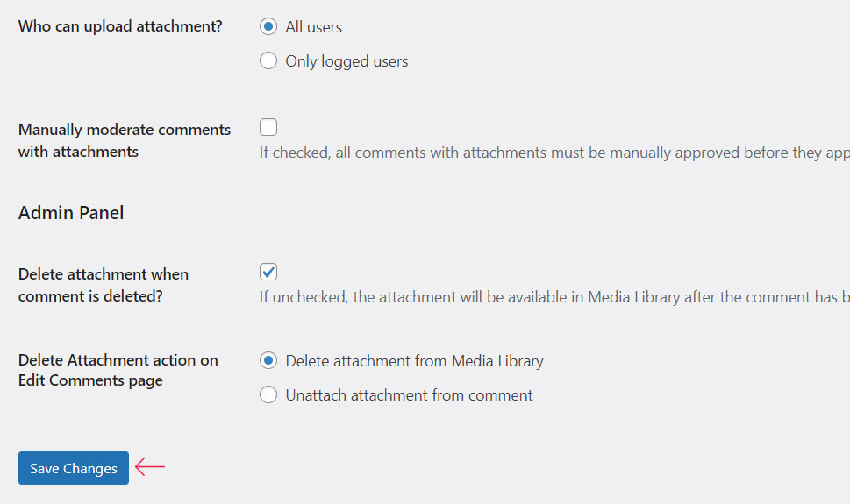The height and width of the screenshot is (504, 850).
Task: Click the red arrow beside Save Changes
Action: click(150, 467)
